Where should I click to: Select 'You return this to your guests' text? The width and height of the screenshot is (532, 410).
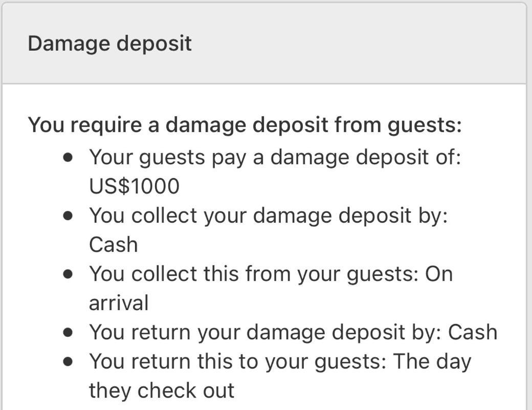pos(237,362)
